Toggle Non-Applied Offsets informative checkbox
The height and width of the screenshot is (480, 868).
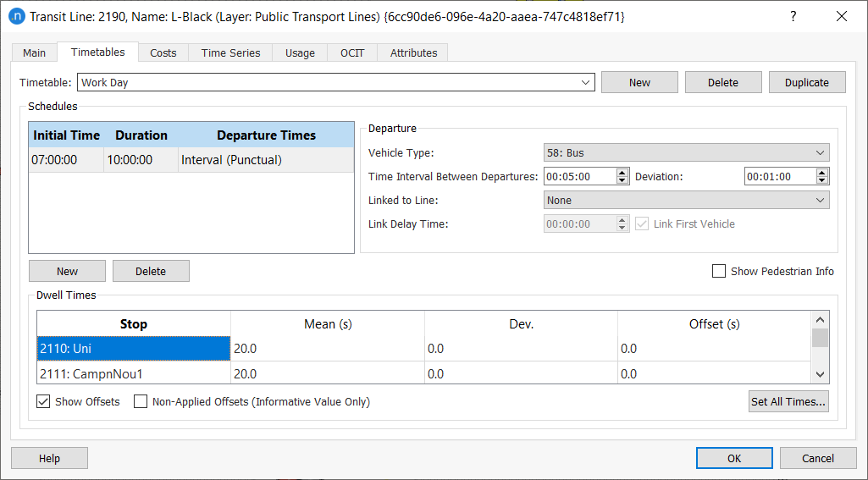click(x=141, y=401)
